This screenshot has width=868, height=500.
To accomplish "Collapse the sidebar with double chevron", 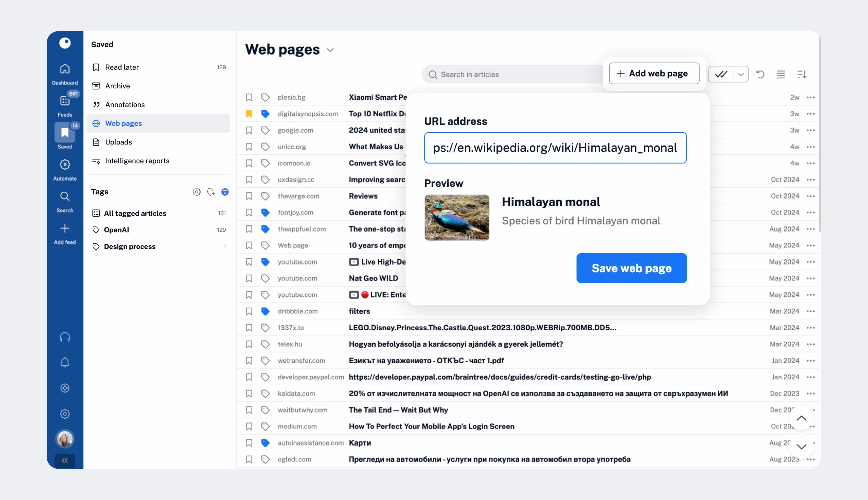I will [65, 460].
